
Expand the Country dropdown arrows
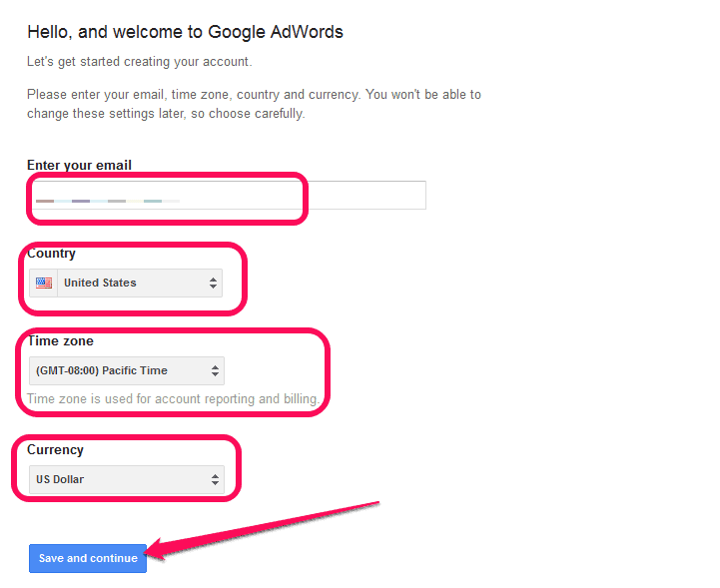pyautogui.click(x=213, y=284)
